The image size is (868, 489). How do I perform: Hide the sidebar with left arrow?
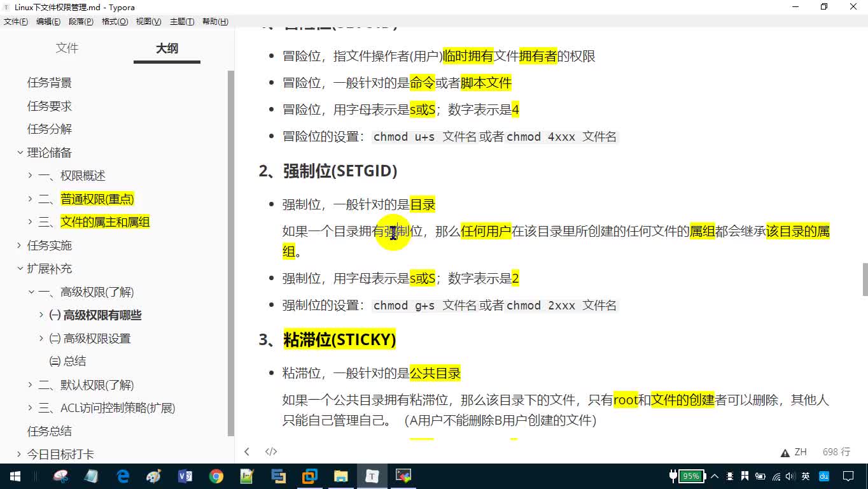(x=247, y=451)
